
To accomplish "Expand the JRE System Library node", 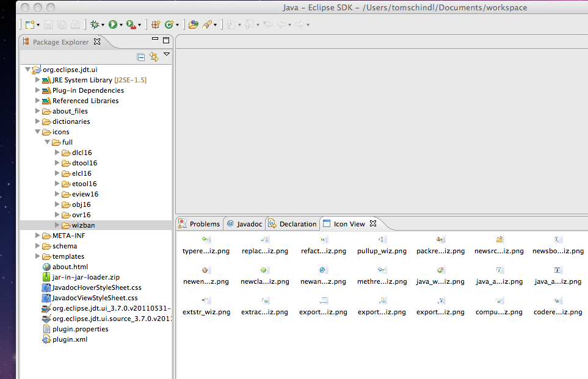I will click(38, 80).
